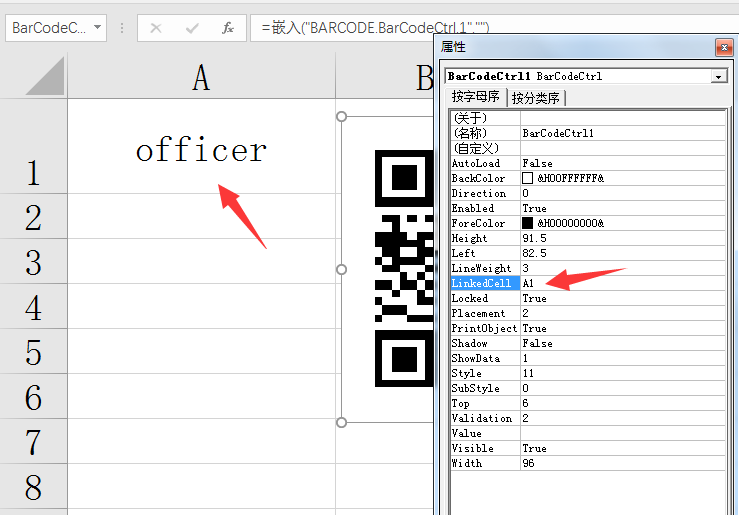This screenshot has height=515, width=739.
Task: Open the BarCodeCtrl1 object dropdown
Action: coord(718,76)
